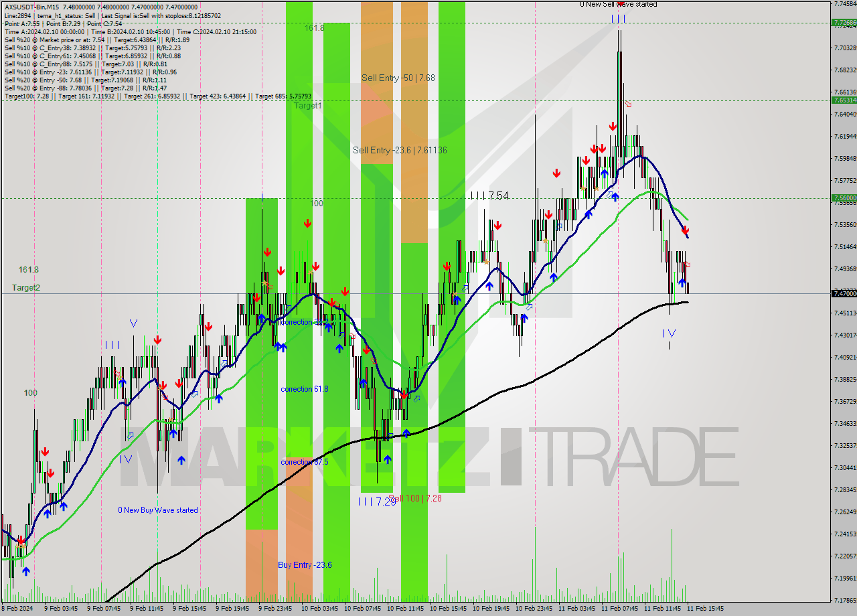This screenshot has width=857, height=616.
Task: Click the '10 Feb 15:45' time axis label
Action: pyautogui.click(x=448, y=609)
